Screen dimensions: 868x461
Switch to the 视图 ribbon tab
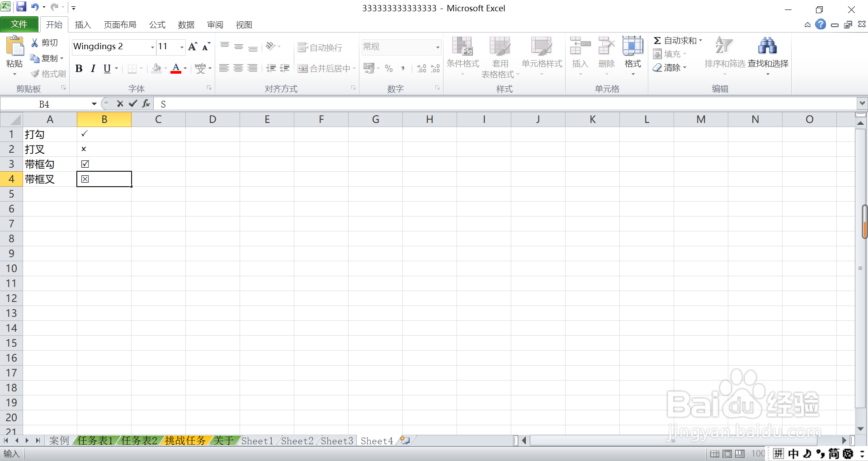(x=244, y=25)
